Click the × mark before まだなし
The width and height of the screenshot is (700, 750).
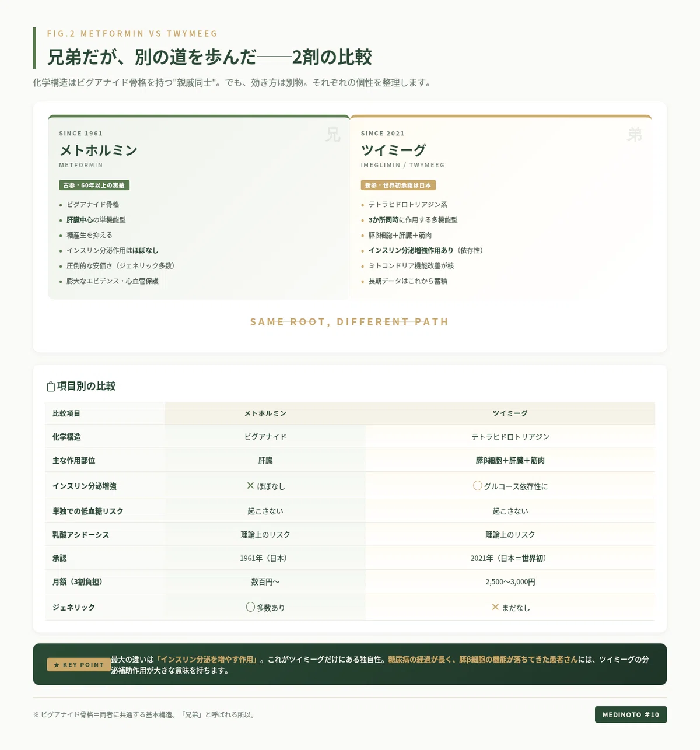(495, 607)
